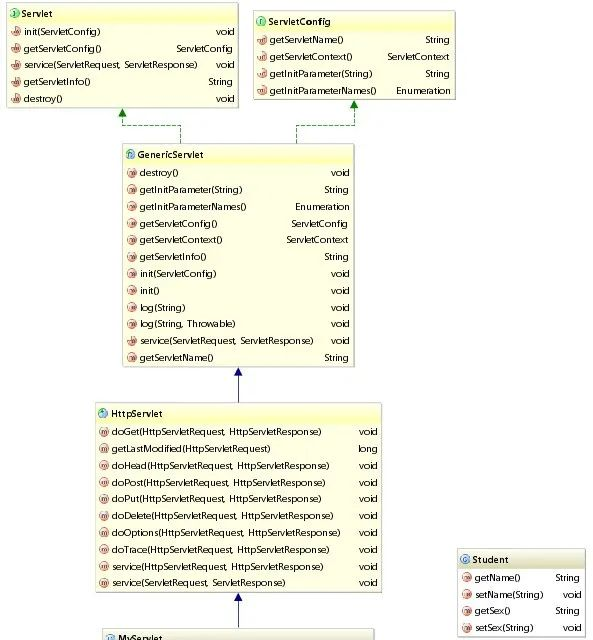
Task: Click icon beside GenericServlet log(String)
Action: (x=131, y=307)
